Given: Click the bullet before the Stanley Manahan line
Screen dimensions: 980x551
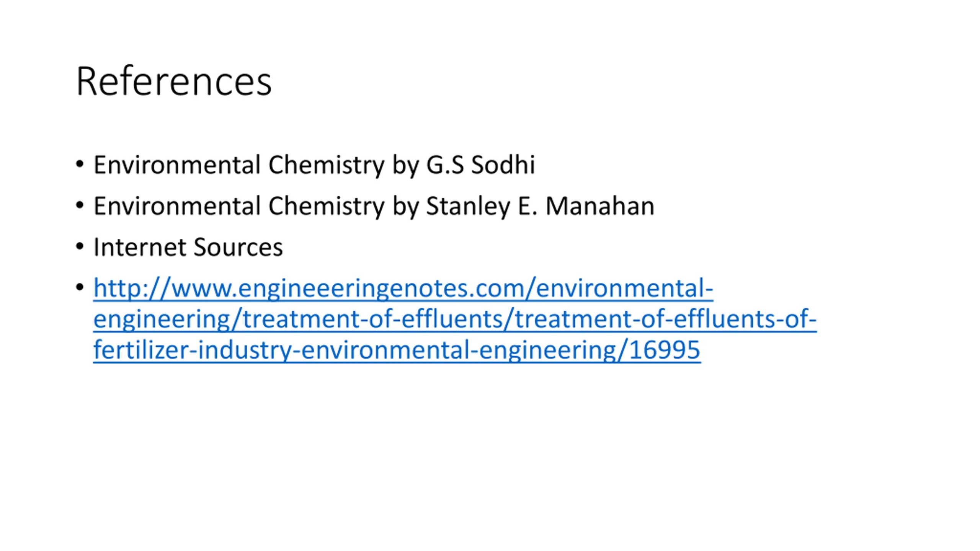Looking at the screenshot, I should 80,205.
